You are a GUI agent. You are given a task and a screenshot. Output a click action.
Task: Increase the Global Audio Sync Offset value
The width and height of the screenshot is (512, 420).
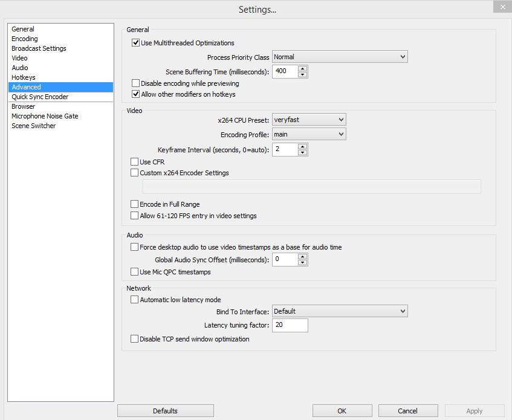pyautogui.click(x=303, y=256)
